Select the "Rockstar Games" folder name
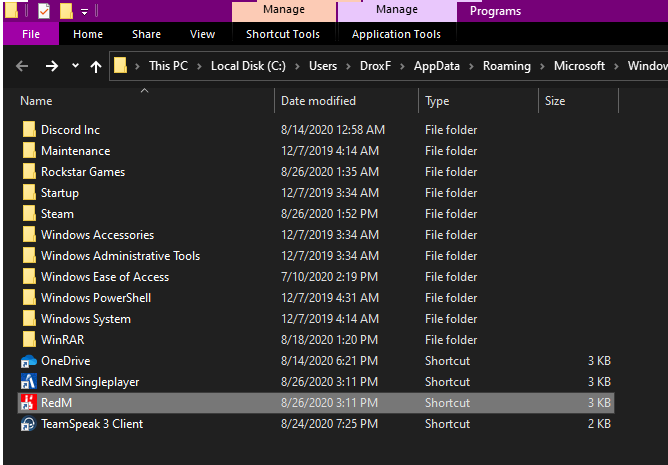Viewport: 668px width, 465px height. click(x=83, y=172)
